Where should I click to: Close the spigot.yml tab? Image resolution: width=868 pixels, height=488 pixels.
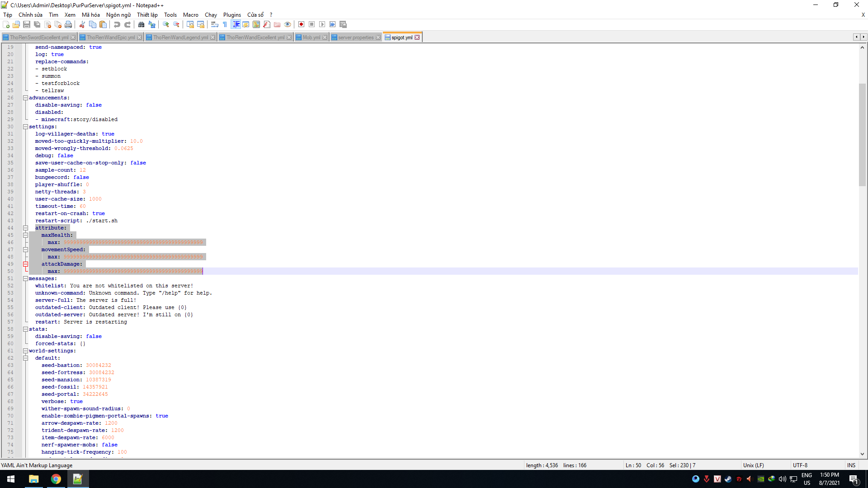click(417, 38)
